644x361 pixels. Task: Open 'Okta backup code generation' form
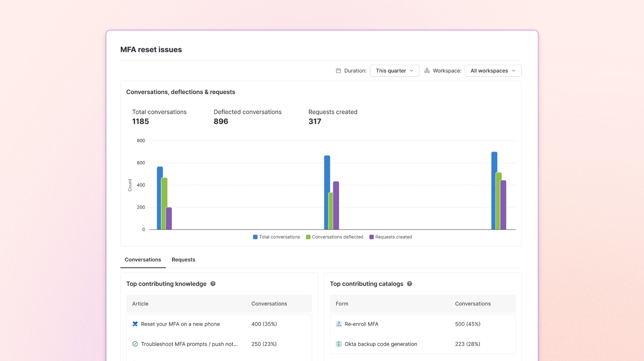381,344
